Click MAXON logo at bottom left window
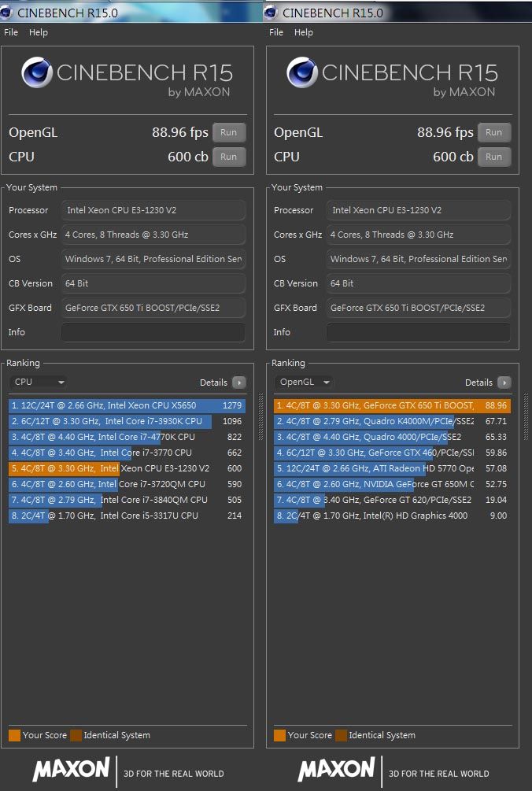The image size is (532, 791). click(x=71, y=769)
